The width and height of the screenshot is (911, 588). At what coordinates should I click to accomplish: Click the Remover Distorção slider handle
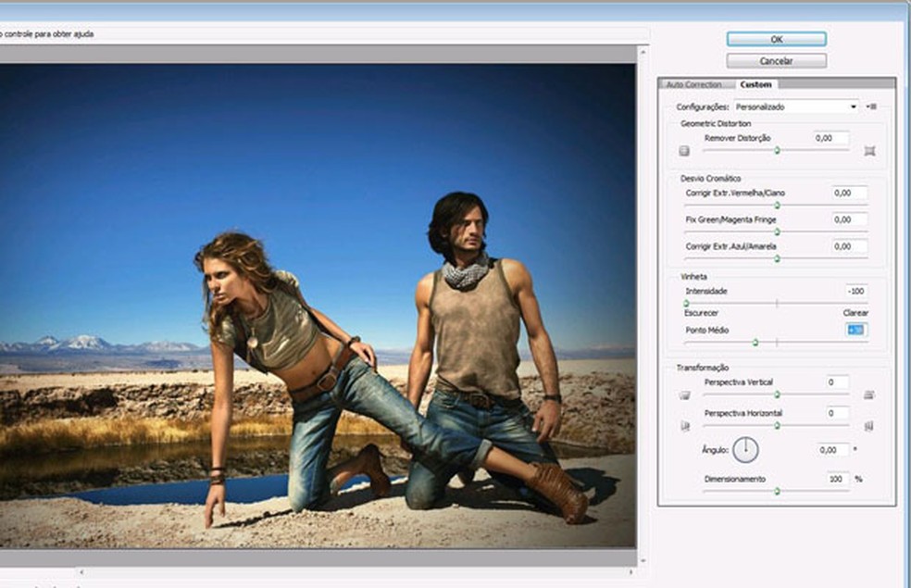(777, 149)
